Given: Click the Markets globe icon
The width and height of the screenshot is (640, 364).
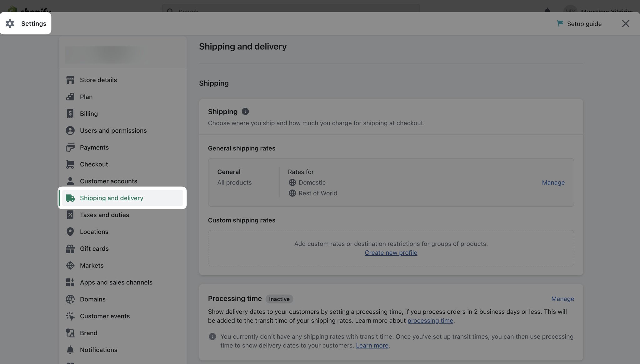Looking at the screenshot, I should click(70, 265).
